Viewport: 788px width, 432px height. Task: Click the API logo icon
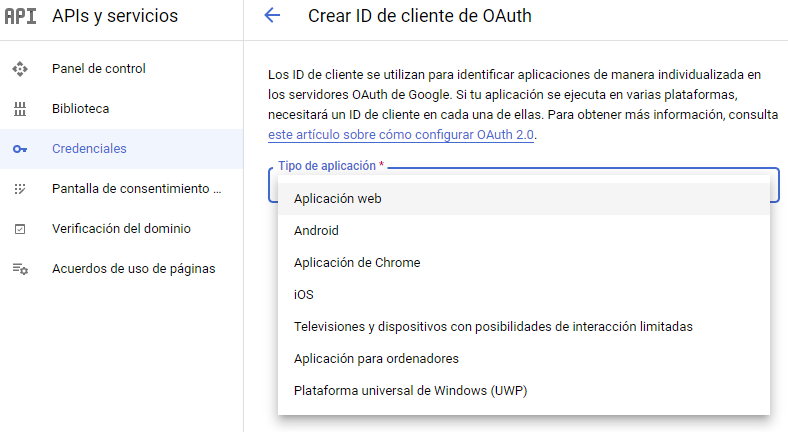click(x=21, y=16)
